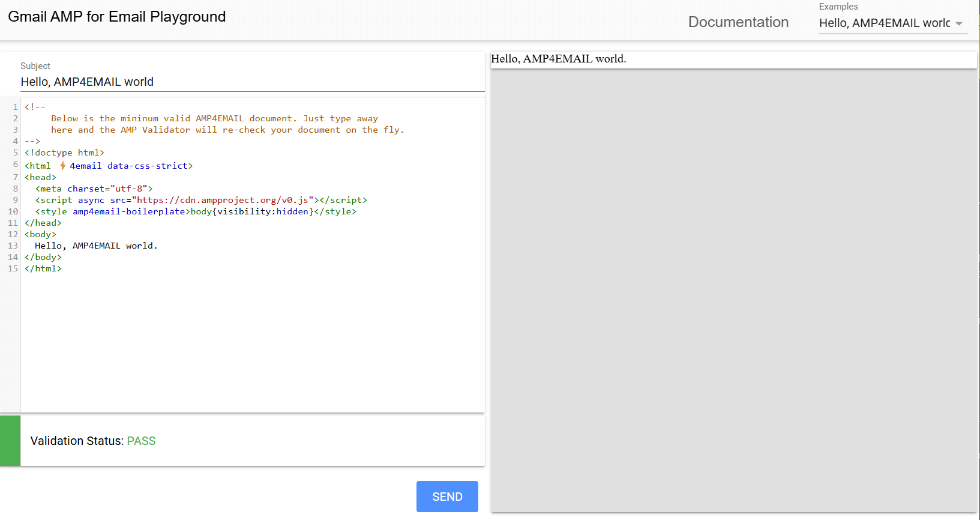Screen dimensions: 980x520
Task: Click the amp4email-boilerplate style line
Action: pos(196,211)
